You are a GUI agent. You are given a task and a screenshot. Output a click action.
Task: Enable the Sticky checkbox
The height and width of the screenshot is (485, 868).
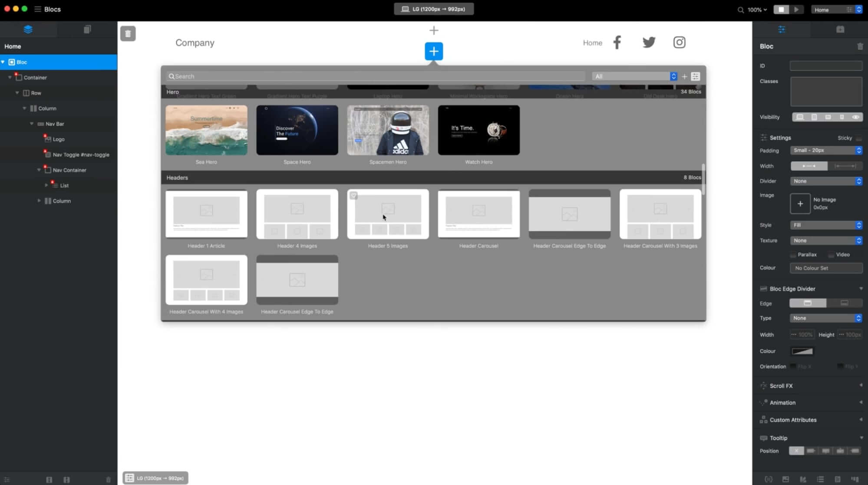tap(859, 138)
